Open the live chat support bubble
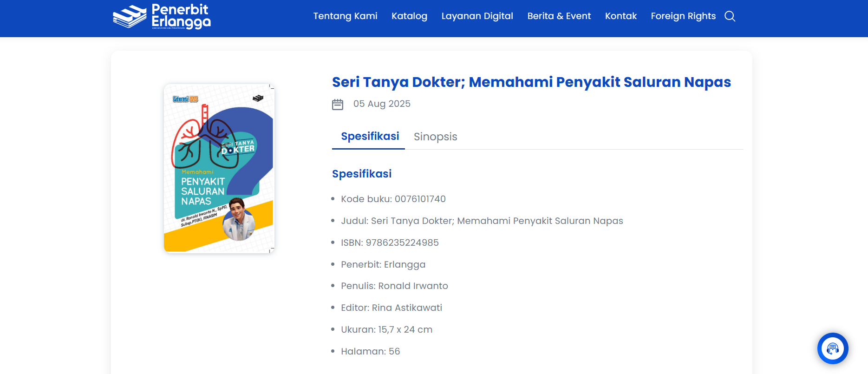868x374 pixels. [x=832, y=348]
